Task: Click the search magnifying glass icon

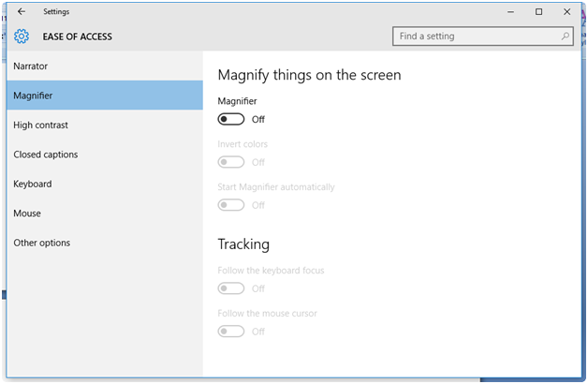Action: tap(566, 37)
